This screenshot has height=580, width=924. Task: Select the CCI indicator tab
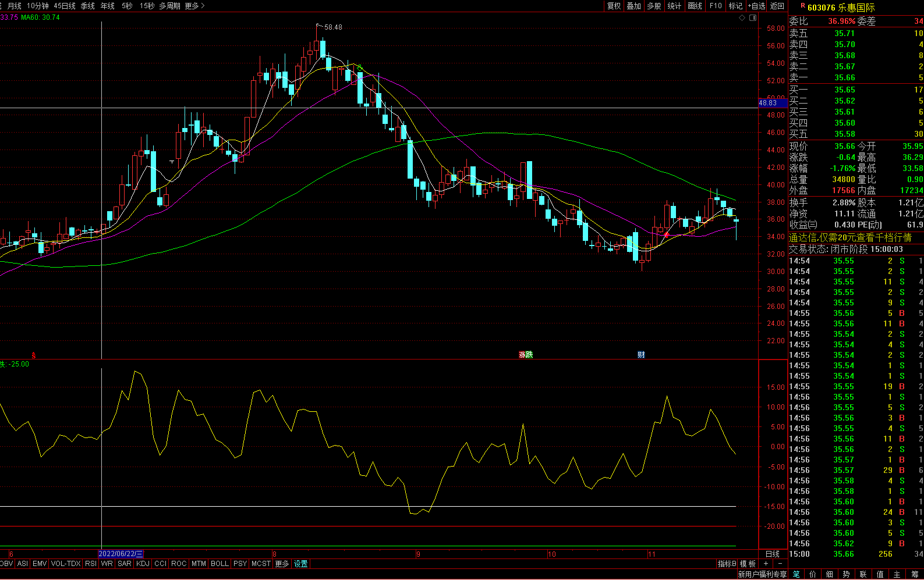pos(161,564)
